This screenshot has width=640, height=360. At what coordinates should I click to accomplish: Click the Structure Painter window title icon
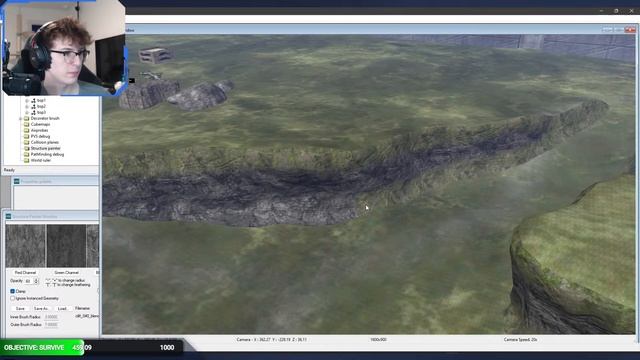click(x=8, y=216)
